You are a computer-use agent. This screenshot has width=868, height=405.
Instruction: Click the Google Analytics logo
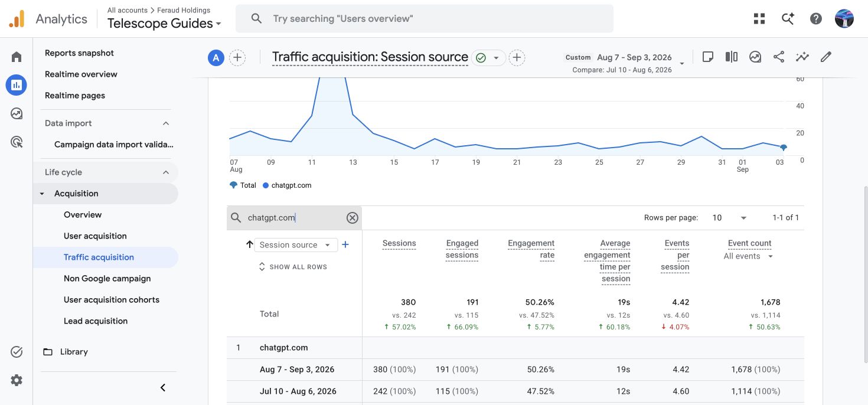coord(17,19)
